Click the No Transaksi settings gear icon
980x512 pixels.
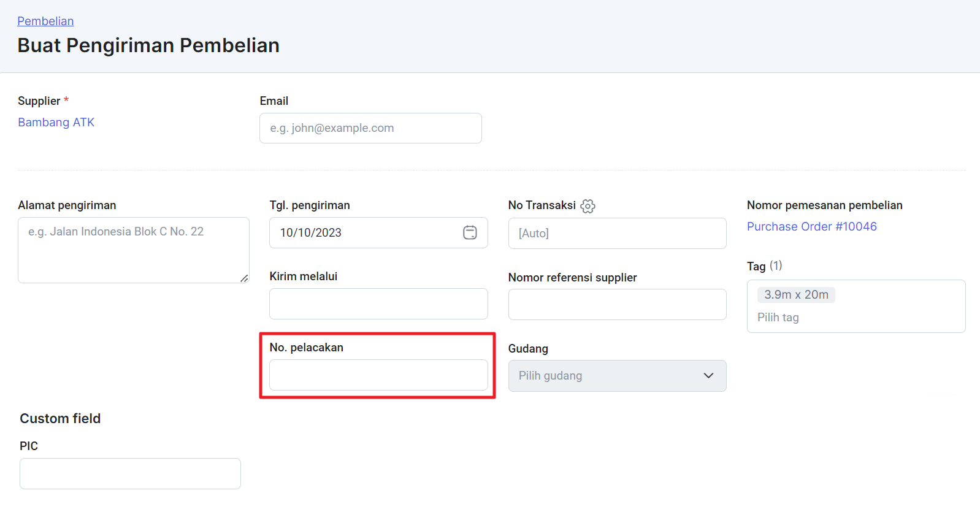(x=588, y=206)
